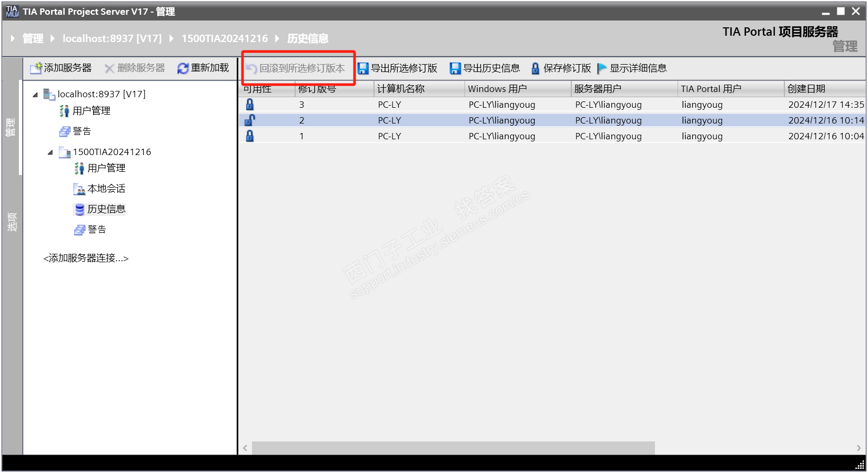Image resolution: width=868 pixels, height=473 pixels.
Task: Sort by the Windows 用户 column header
Action: point(518,89)
